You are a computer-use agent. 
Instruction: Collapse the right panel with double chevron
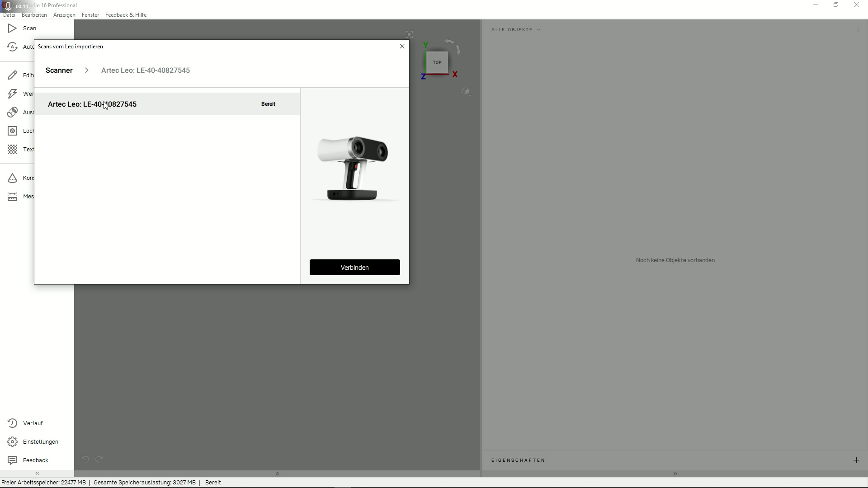click(675, 474)
